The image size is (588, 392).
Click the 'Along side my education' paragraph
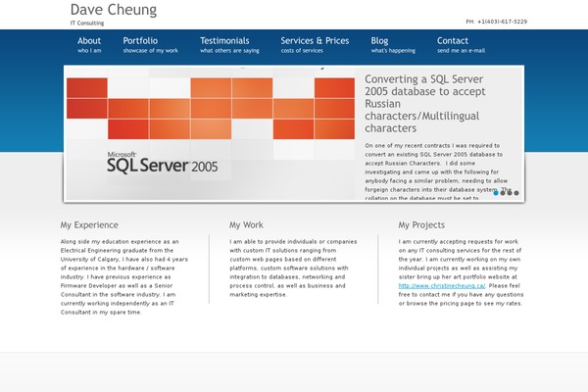click(124, 276)
